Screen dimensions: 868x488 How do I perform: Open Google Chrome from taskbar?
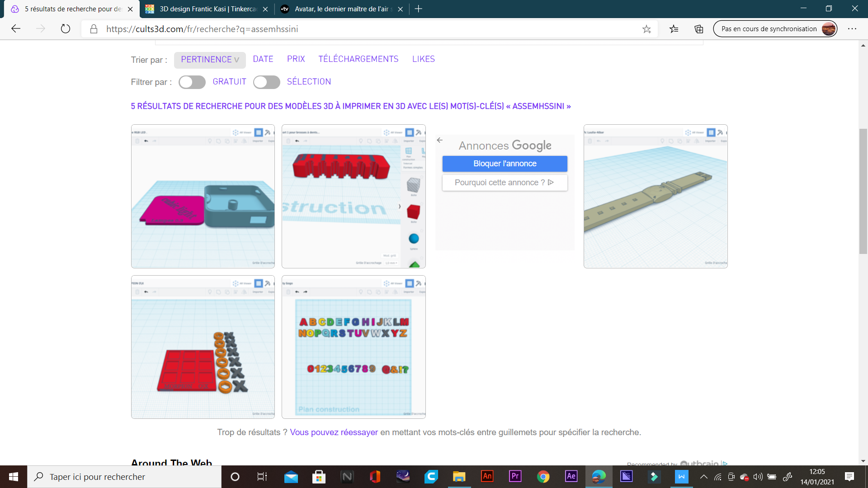(x=543, y=476)
